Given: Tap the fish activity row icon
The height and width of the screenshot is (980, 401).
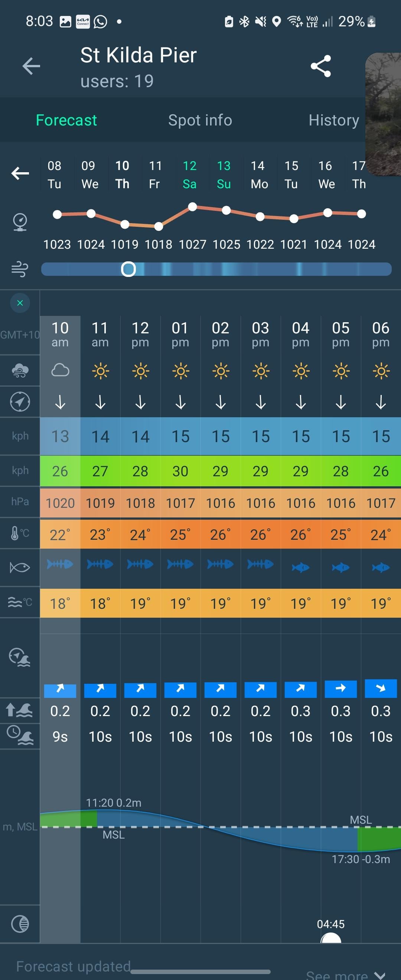Looking at the screenshot, I should (x=20, y=568).
